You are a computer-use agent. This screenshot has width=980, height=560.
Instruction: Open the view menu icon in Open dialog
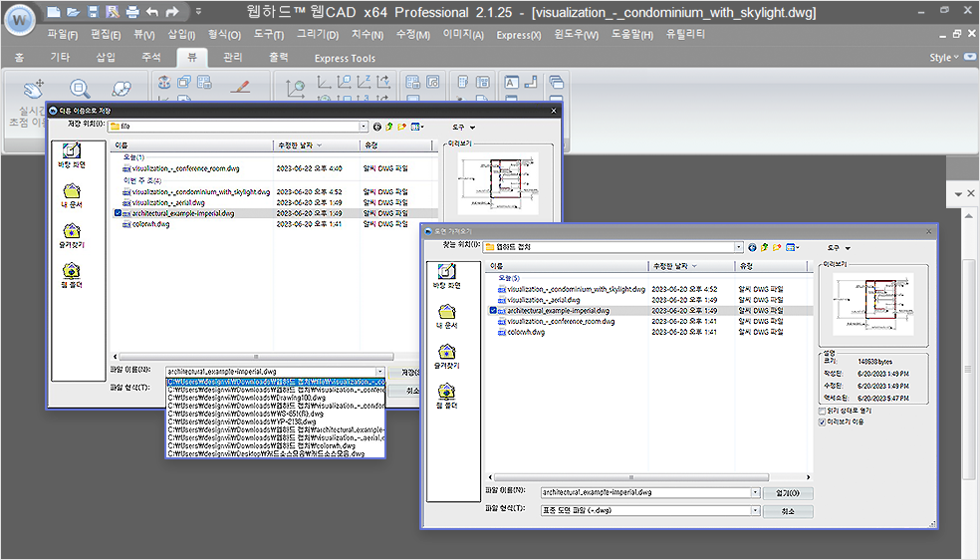[x=792, y=247]
